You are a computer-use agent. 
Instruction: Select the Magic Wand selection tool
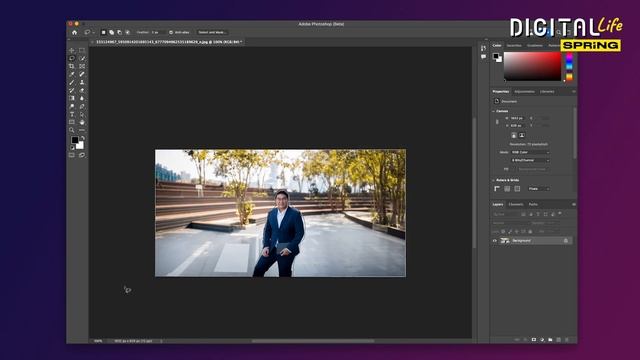tap(82, 58)
